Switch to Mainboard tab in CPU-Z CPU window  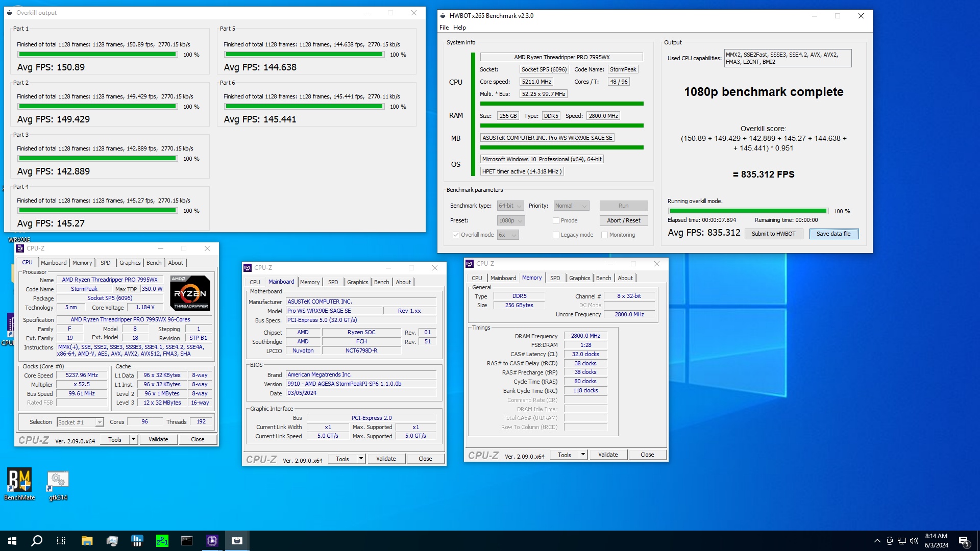coord(54,263)
